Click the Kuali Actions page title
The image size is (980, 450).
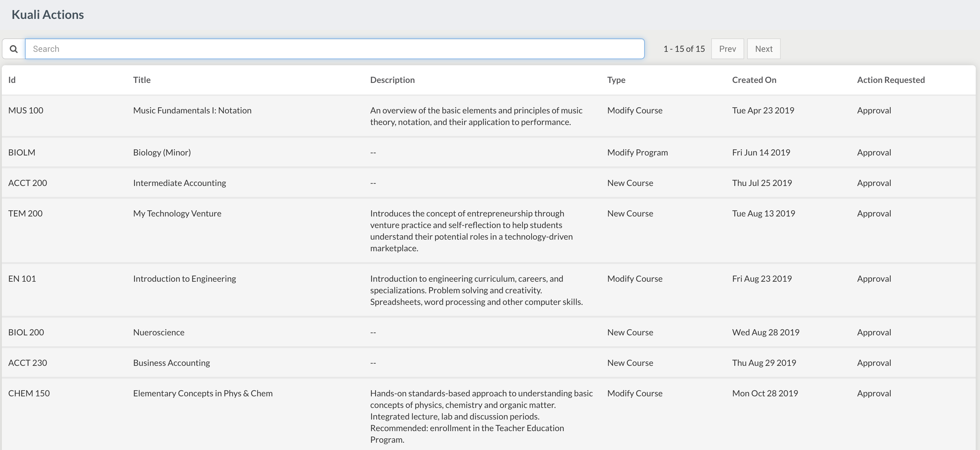(48, 14)
